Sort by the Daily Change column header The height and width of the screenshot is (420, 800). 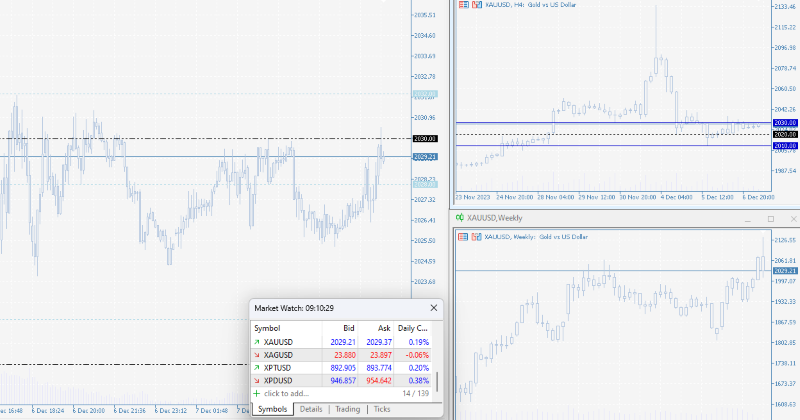[413, 328]
